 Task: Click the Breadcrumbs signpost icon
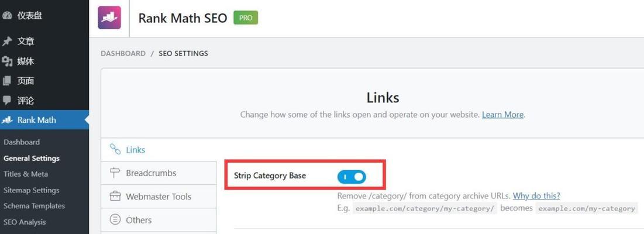pos(115,173)
